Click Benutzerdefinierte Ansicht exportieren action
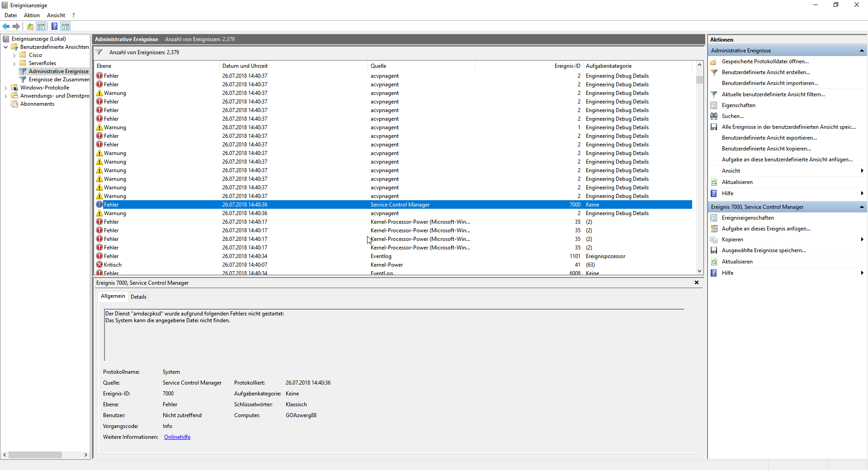Viewport: 868px width, 470px height. click(769, 138)
